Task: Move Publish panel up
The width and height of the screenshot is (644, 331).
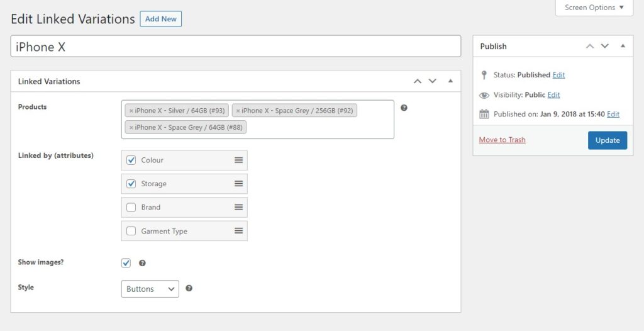Action: point(590,46)
